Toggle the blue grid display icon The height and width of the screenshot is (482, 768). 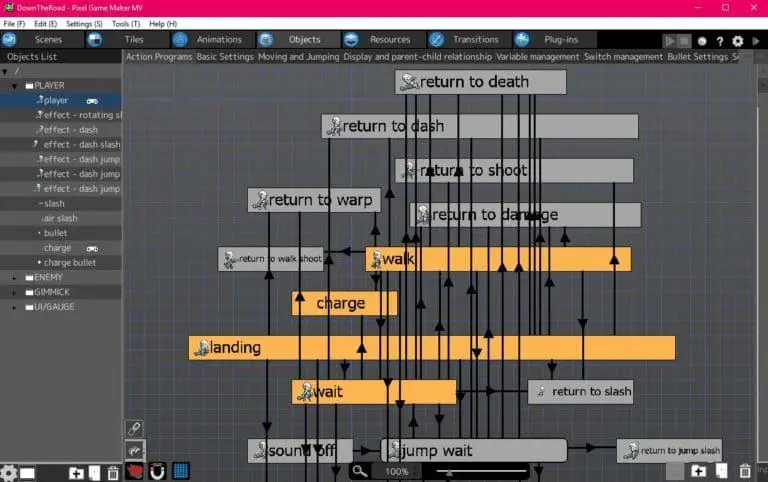click(x=181, y=471)
